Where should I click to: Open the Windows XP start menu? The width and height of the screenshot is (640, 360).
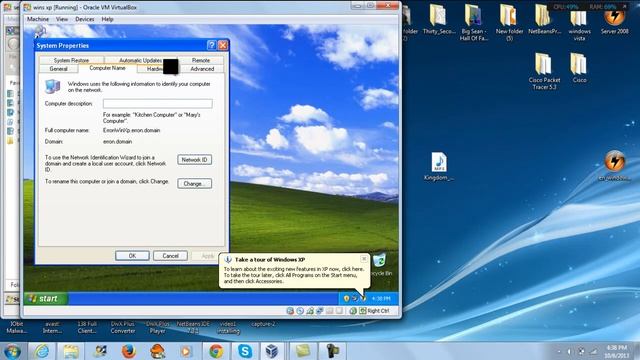pos(45,298)
